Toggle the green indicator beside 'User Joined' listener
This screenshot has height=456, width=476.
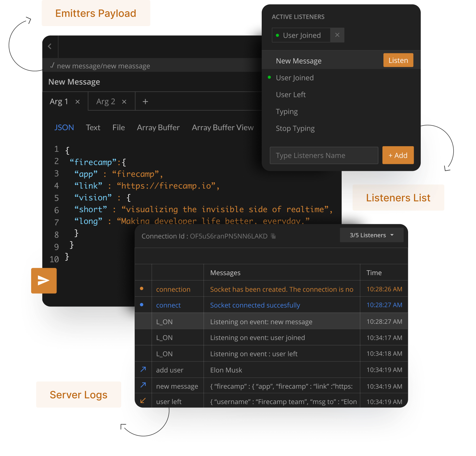tap(270, 77)
